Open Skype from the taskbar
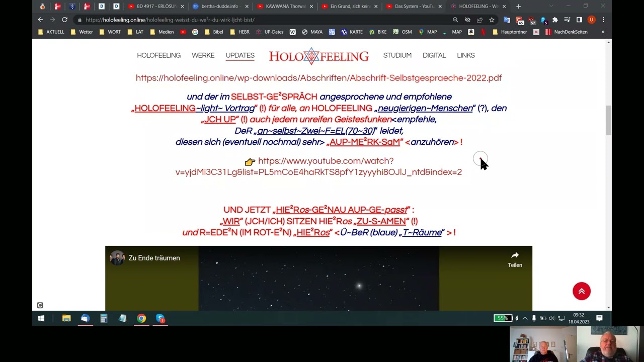This screenshot has width=644, height=362. (160, 318)
